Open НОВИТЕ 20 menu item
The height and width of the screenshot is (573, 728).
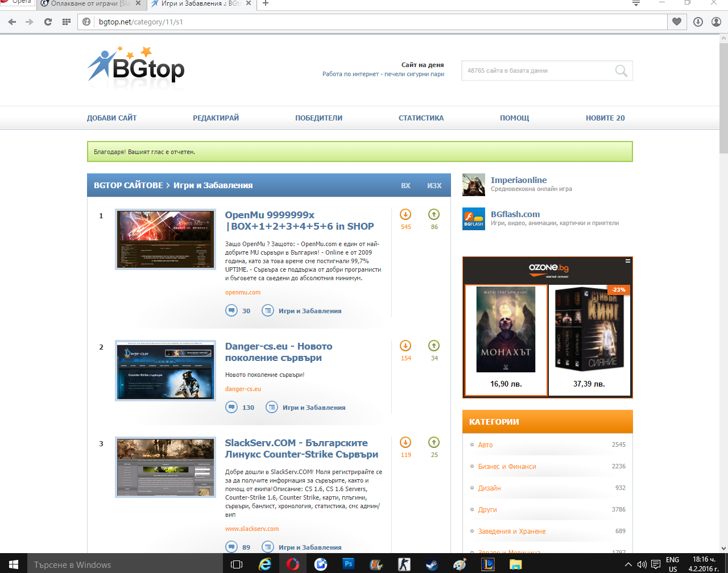pos(605,118)
